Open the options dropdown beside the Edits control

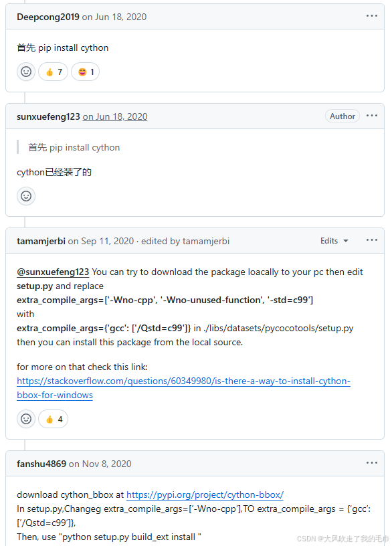372,240
